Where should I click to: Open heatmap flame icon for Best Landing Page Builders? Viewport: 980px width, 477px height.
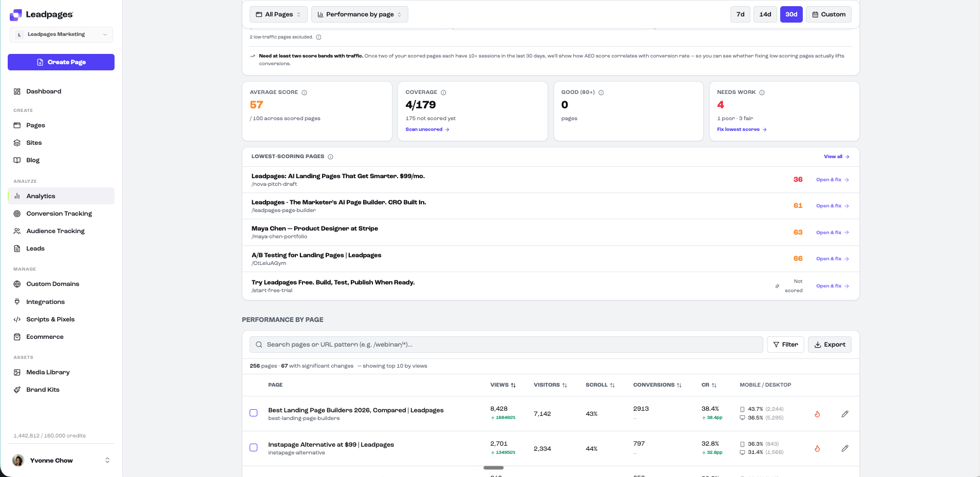[x=817, y=414]
